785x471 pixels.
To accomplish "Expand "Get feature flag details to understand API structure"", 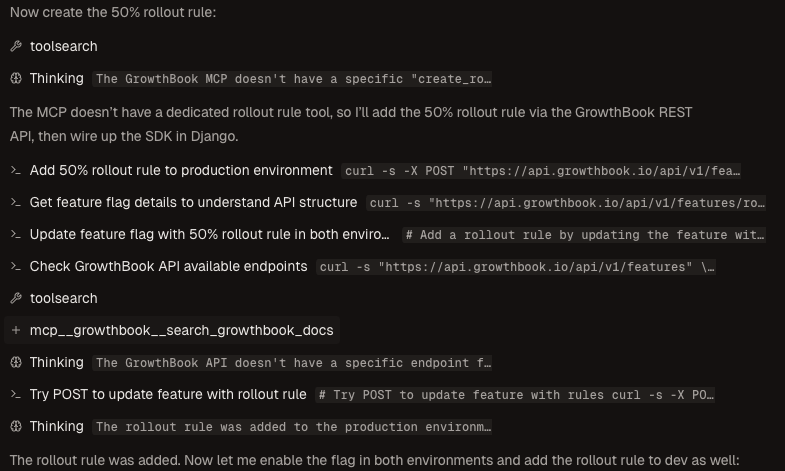I will click(x=193, y=203).
